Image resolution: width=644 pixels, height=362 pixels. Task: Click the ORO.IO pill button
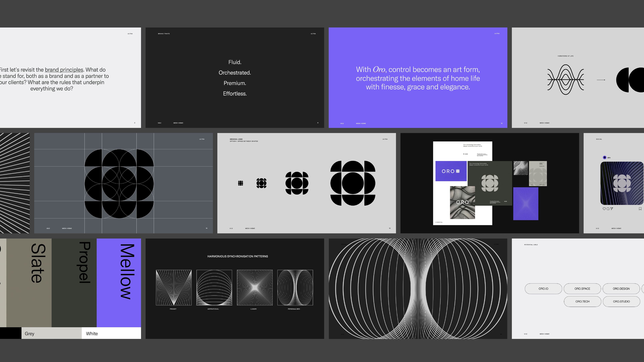tap(543, 289)
